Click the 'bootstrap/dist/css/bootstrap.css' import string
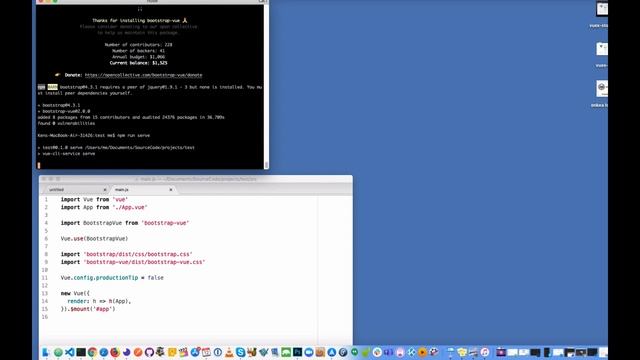 click(138, 254)
